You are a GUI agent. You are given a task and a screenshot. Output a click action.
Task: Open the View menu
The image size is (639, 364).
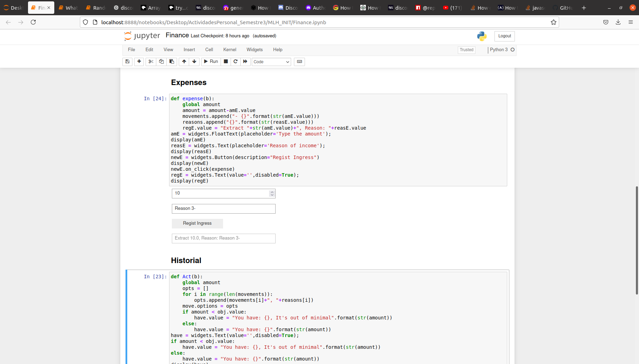coord(168,50)
